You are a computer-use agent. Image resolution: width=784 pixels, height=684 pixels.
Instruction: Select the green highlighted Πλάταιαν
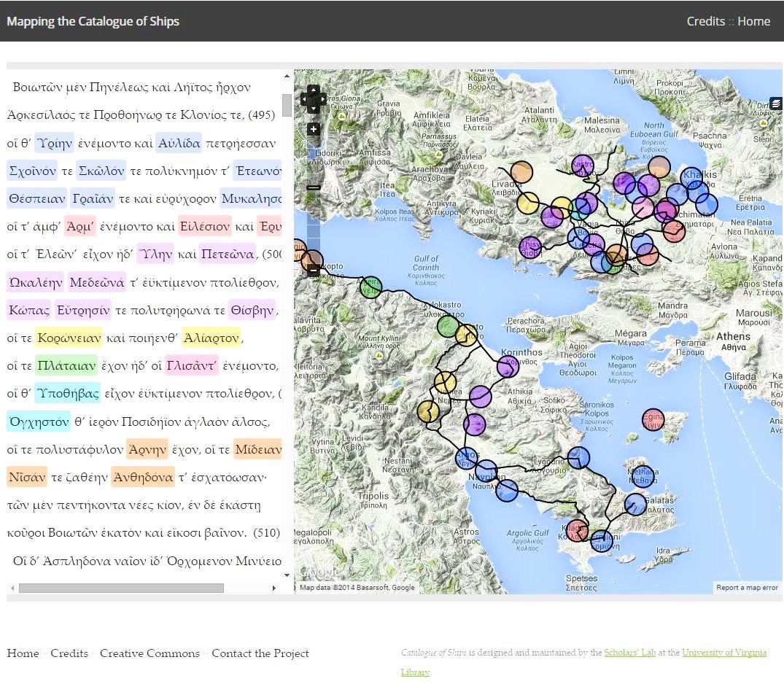66,366
